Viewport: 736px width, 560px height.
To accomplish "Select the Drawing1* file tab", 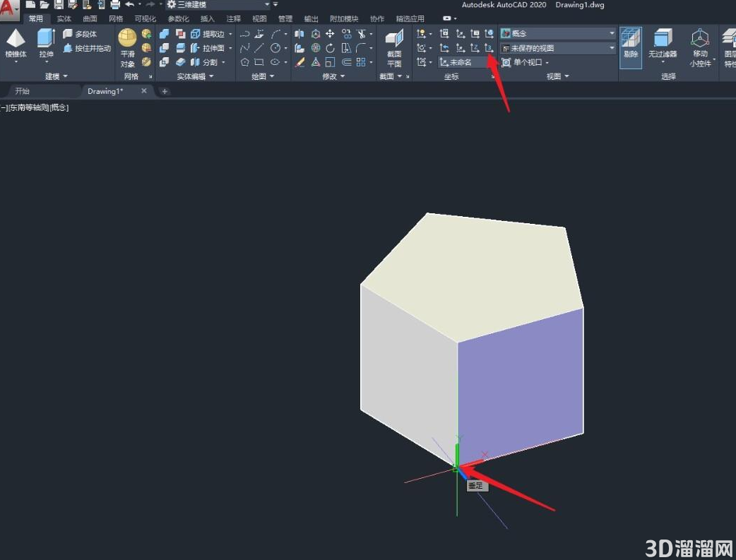I will (105, 91).
